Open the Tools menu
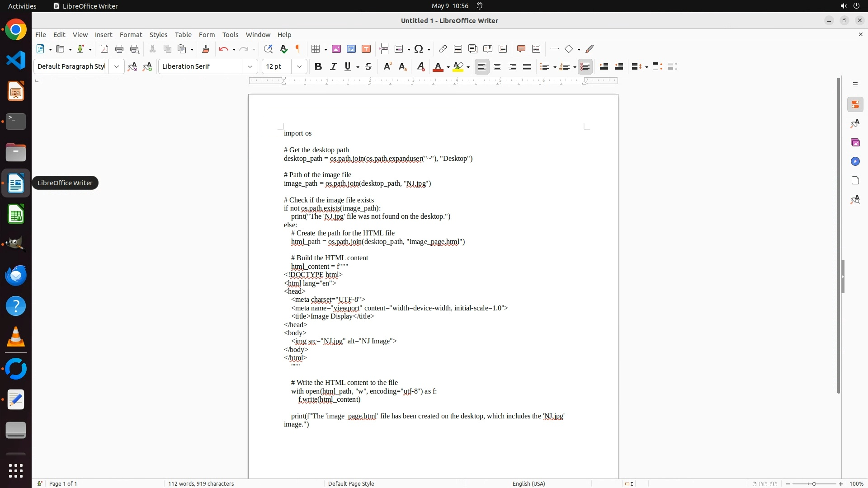The width and height of the screenshot is (868, 488). (230, 35)
